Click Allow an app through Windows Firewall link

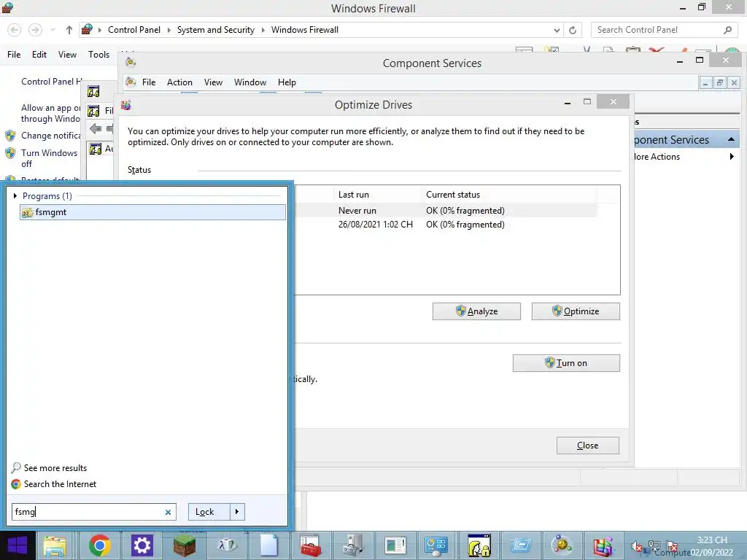tap(50, 113)
